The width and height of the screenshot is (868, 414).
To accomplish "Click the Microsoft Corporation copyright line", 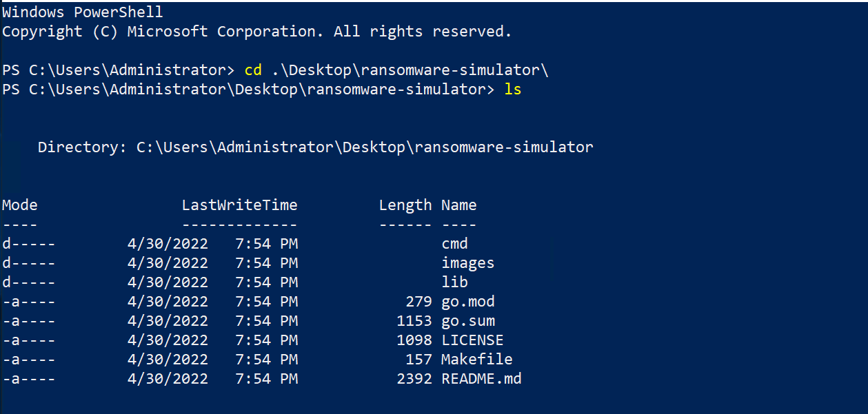I will (257, 32).
